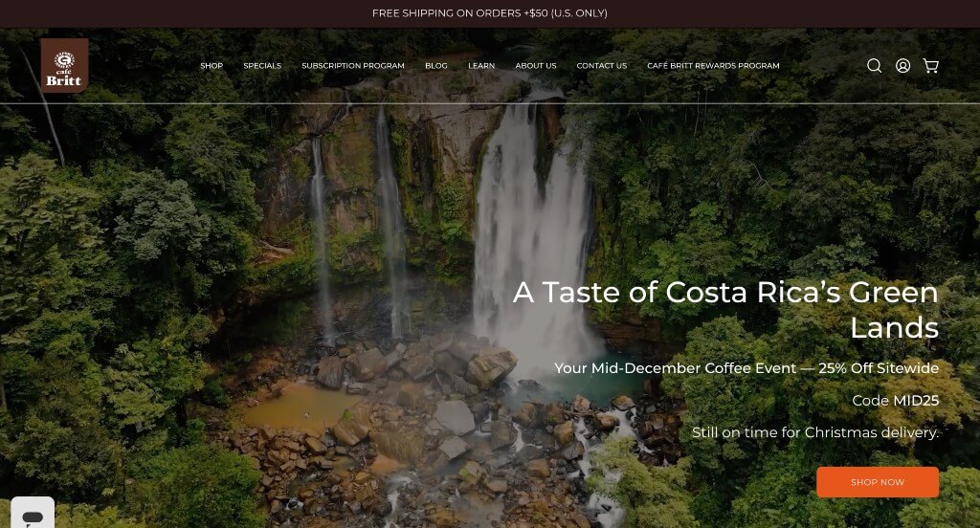Open Café Britt Rewards Program
The height and width of the screenshot is (528, 980).
click(x=713, y=66)
